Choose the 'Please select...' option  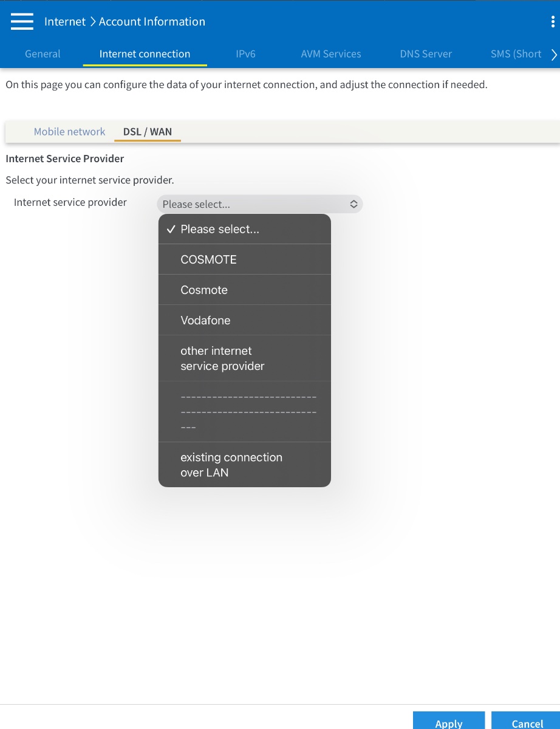coord(245,229)
